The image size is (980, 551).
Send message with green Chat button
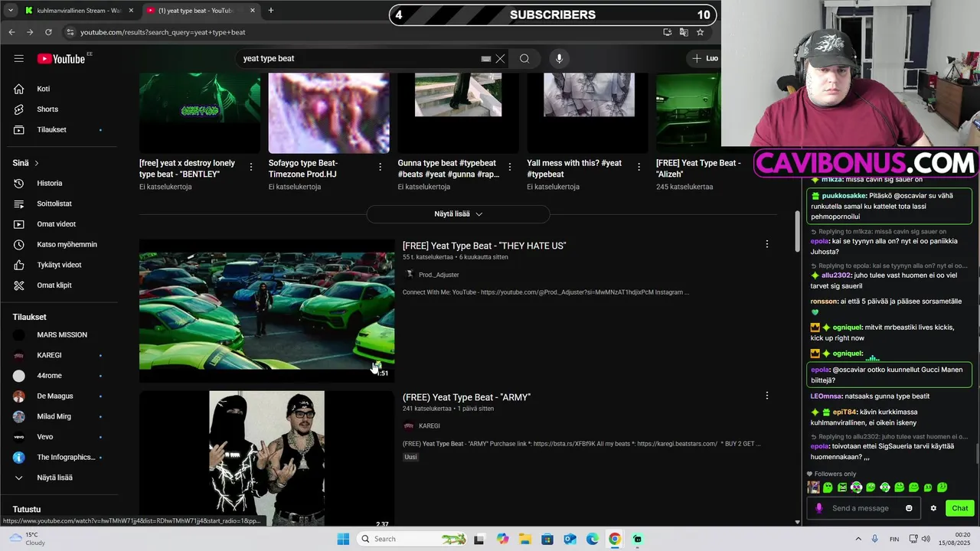[x=960, y=508]
